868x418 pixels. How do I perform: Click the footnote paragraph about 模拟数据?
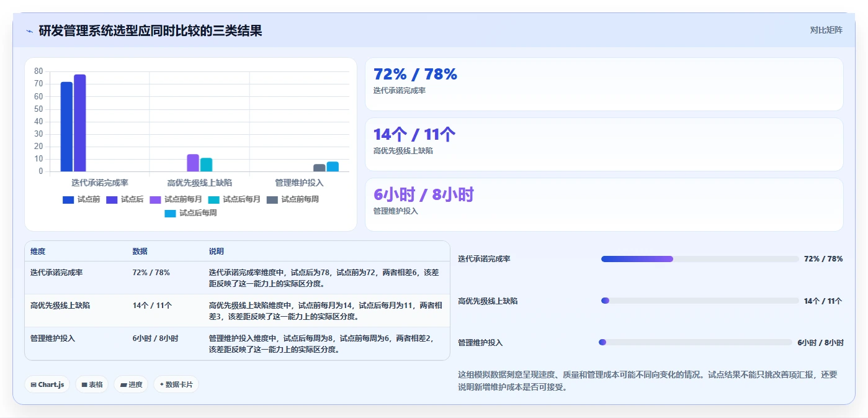click(x=648, y=381)
